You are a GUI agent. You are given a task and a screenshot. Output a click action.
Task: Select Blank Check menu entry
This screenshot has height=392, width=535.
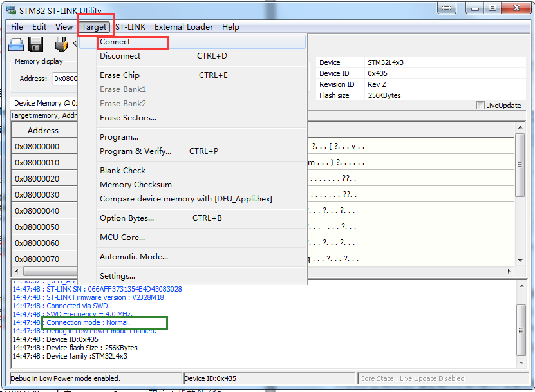click(192, 170)
